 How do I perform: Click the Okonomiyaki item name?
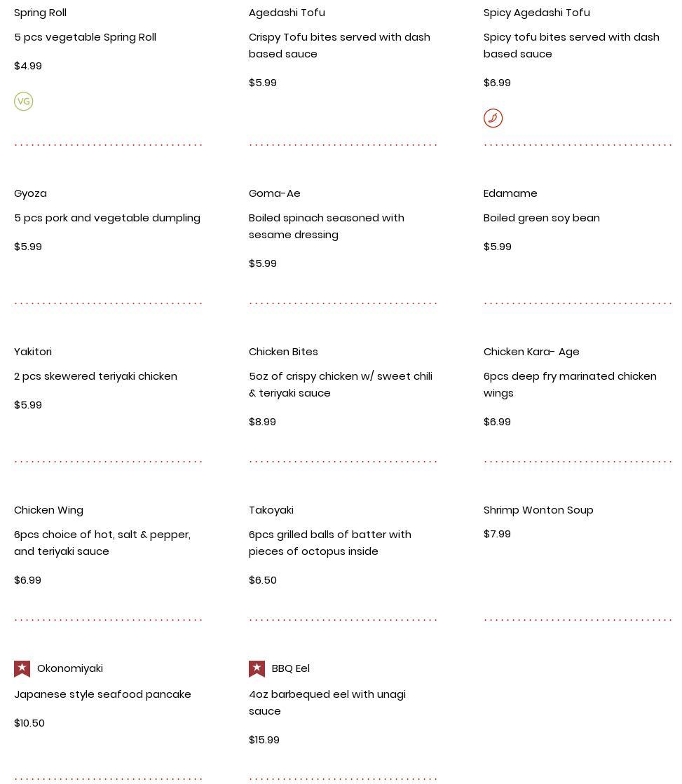point(70,668)
